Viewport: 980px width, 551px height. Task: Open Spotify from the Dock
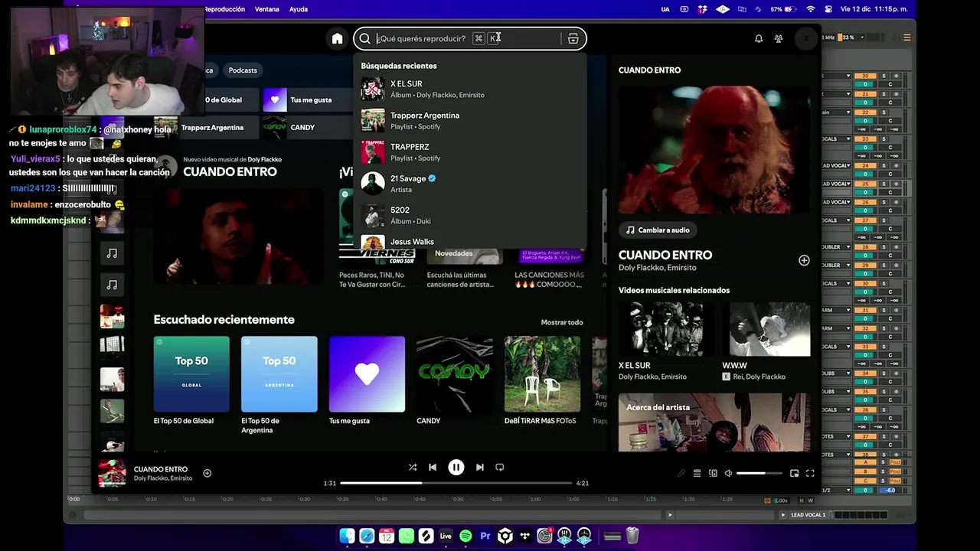pyautogui.click(x=465, y=536)
